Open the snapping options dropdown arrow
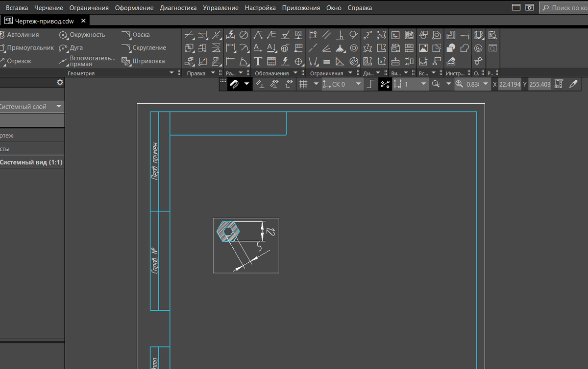Screen dimensions: 588x369 pos(246,84)
